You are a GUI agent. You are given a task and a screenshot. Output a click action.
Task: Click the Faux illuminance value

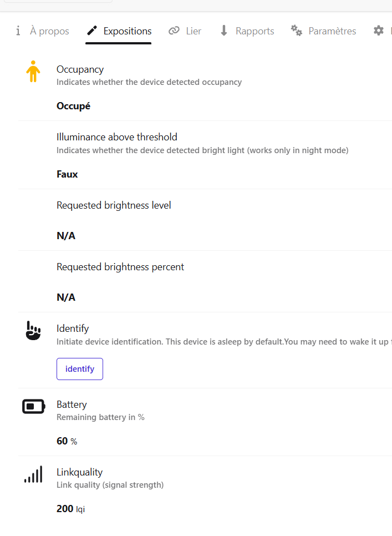(x=67, y=174)
